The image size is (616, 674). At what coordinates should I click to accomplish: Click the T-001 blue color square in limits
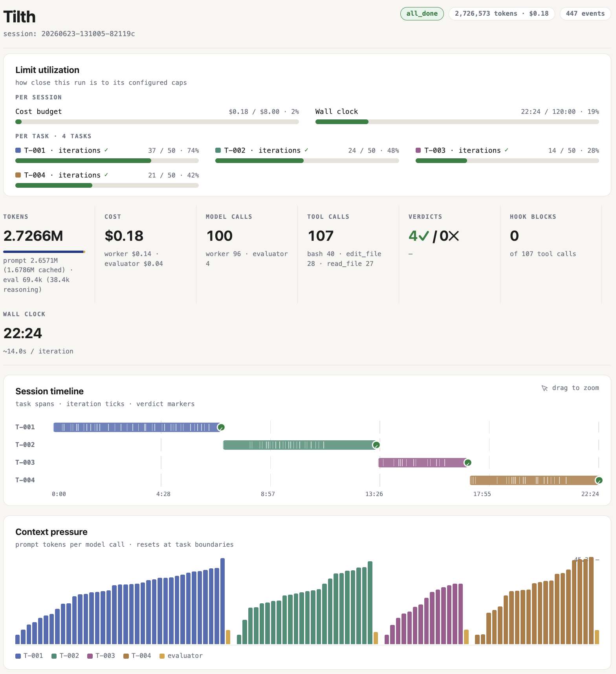18,150
